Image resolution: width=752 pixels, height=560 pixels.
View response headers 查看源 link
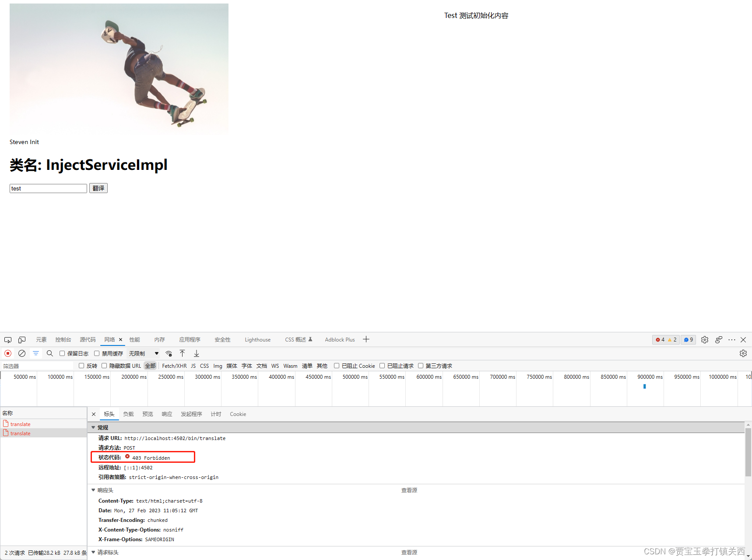pyautogui.click(x=409, y=490)
